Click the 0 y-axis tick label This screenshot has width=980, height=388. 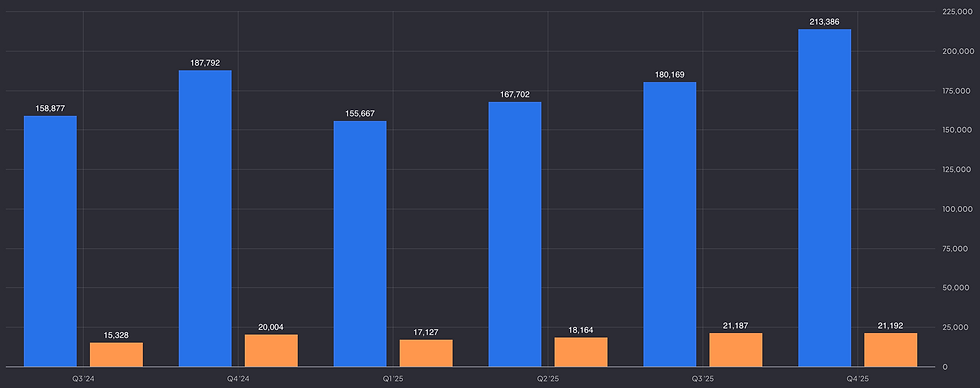click(944, 367)
